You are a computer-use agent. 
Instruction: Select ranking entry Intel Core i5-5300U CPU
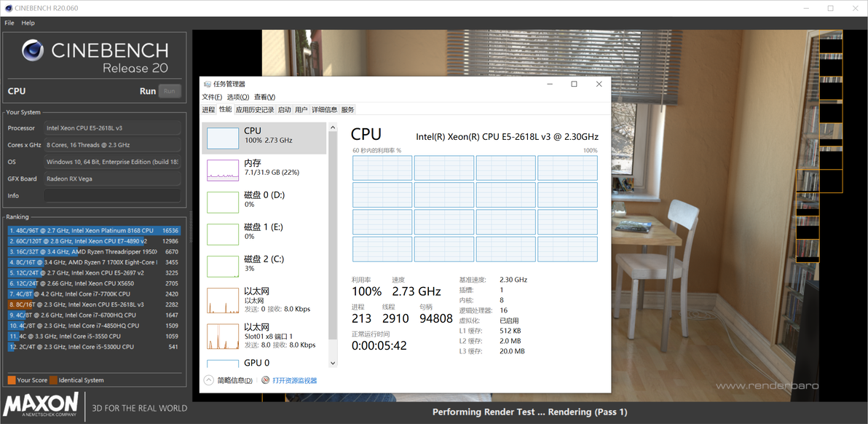click(x=94, y=347)
